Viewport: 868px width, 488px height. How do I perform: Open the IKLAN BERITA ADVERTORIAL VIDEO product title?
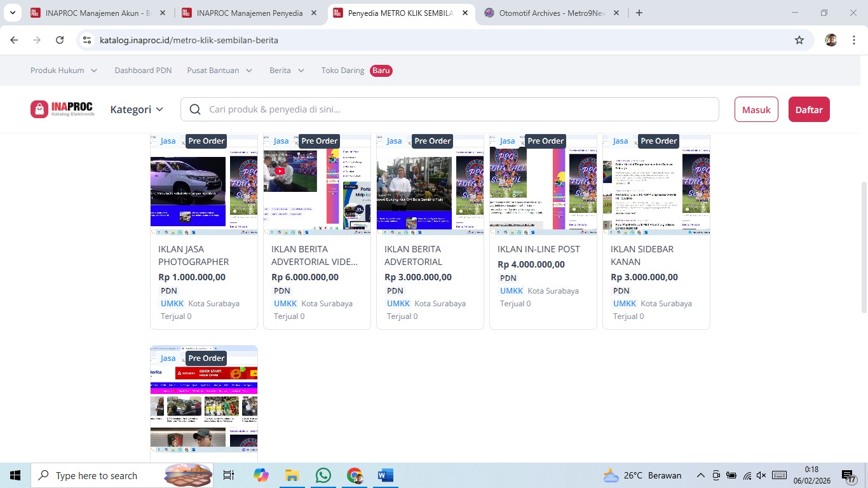[x=314, y=255]
